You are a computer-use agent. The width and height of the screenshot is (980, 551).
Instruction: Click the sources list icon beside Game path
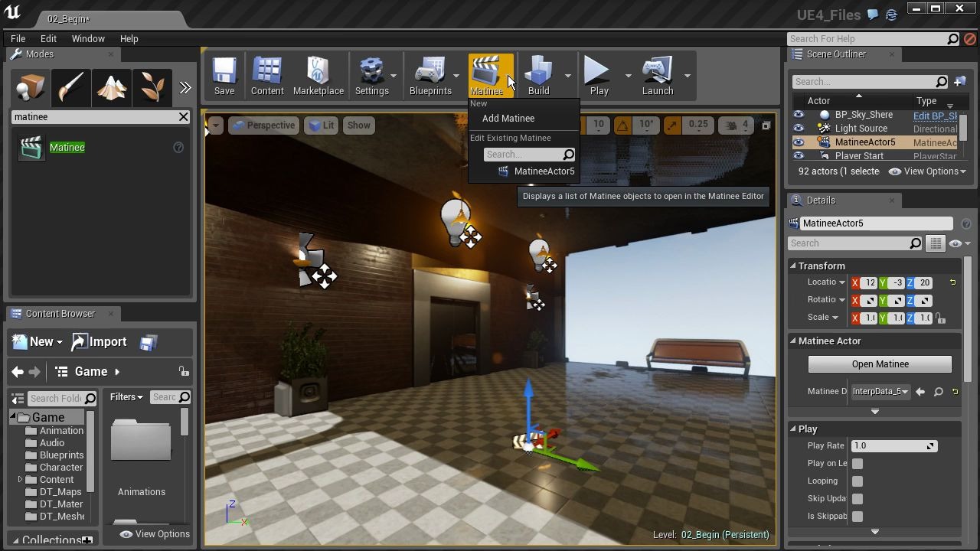tap(61, 372)
